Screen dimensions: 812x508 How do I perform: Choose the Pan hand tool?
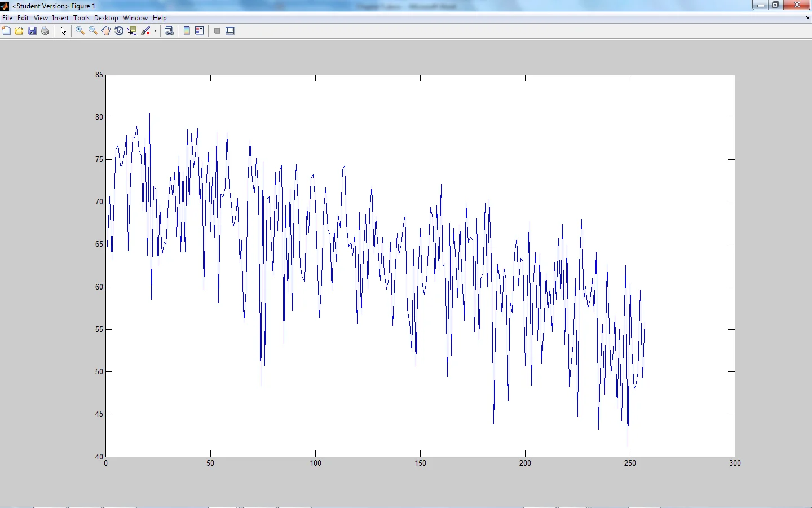pos(106,31)
